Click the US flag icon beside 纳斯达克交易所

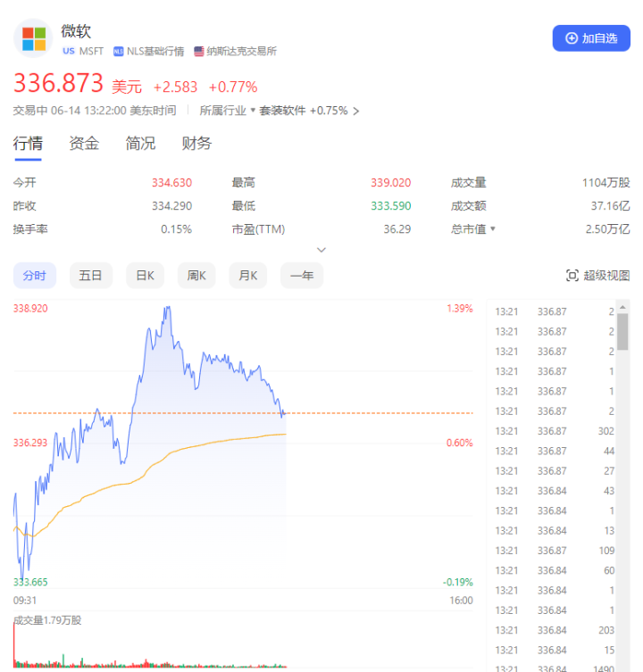tap(199, 52)
